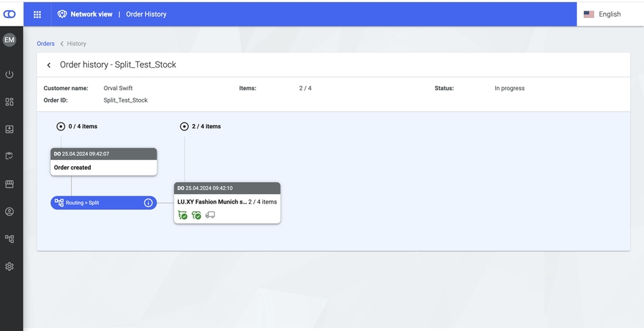The height and width of the screenshot is (331, 644).
Task: Open the routing hierarchy sidebar icon
Action: click(9, 239)
